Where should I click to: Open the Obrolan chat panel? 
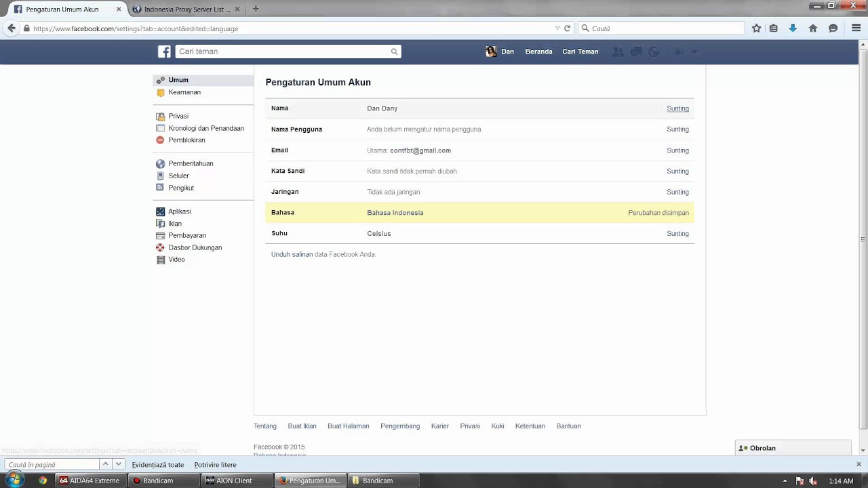tap(793, 448)
